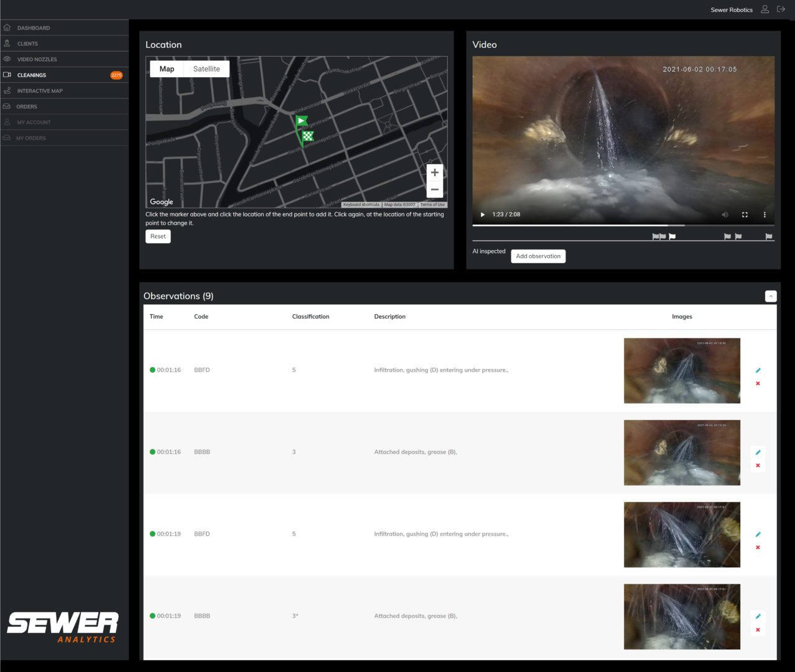
Task: Open map Terms of Use link
Action: pyautogui.click(x=432, y=205)
